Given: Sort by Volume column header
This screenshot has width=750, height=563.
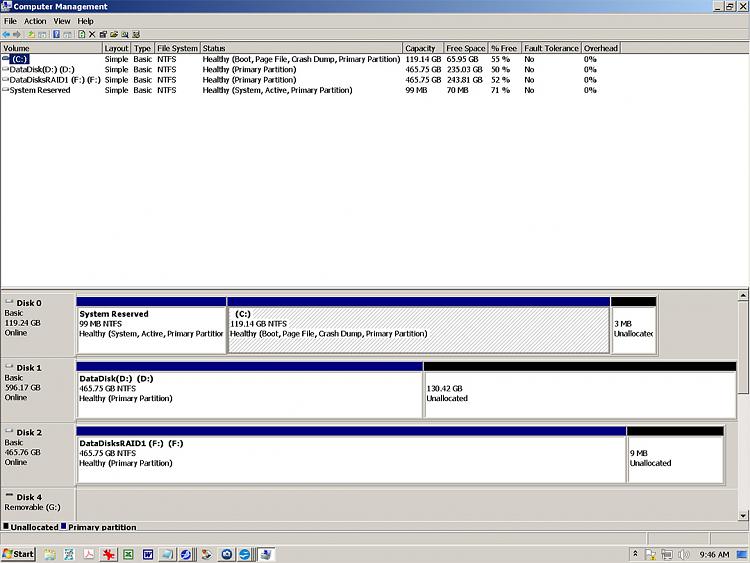Looking at the screenshot, I should [52, 48].
